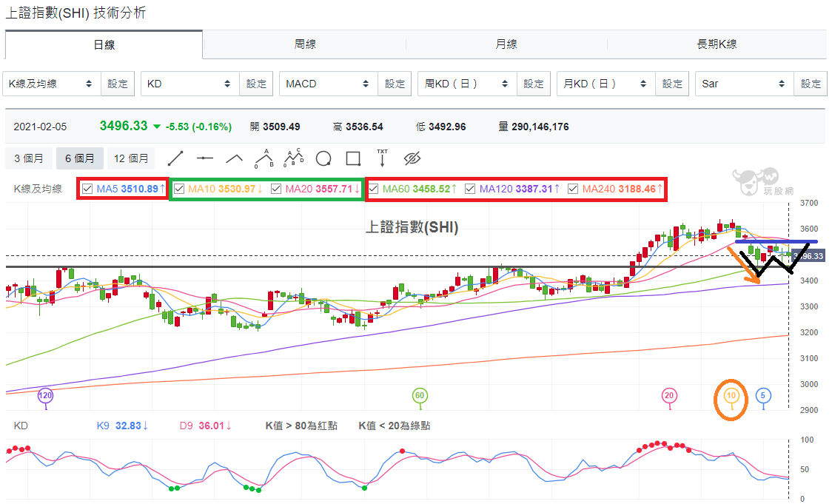Disable the MA240 moving average checkbox
The height and width of the screenshot is (504, 832).
(x=572, y=189)
